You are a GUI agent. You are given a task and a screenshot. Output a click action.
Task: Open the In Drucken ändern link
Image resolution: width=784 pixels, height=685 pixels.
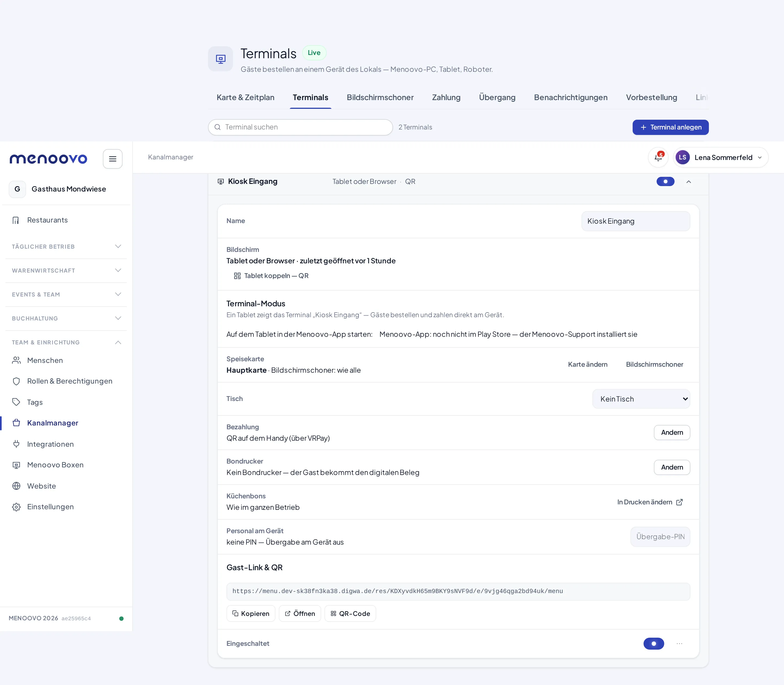(650, 502)
